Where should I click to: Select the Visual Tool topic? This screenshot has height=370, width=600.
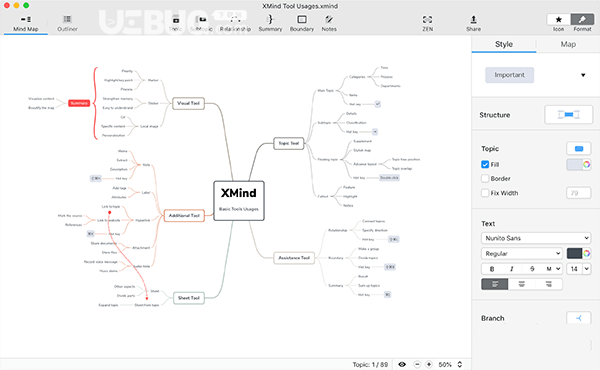coord(188,103)
